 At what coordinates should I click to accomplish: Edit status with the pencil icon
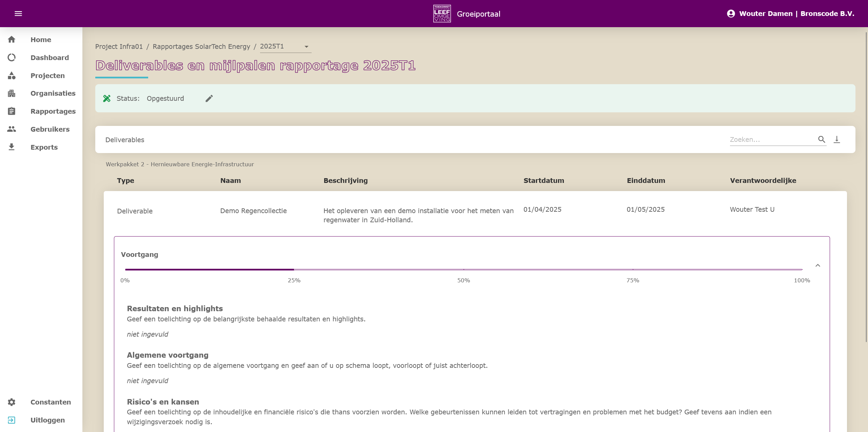coord(209,98)
